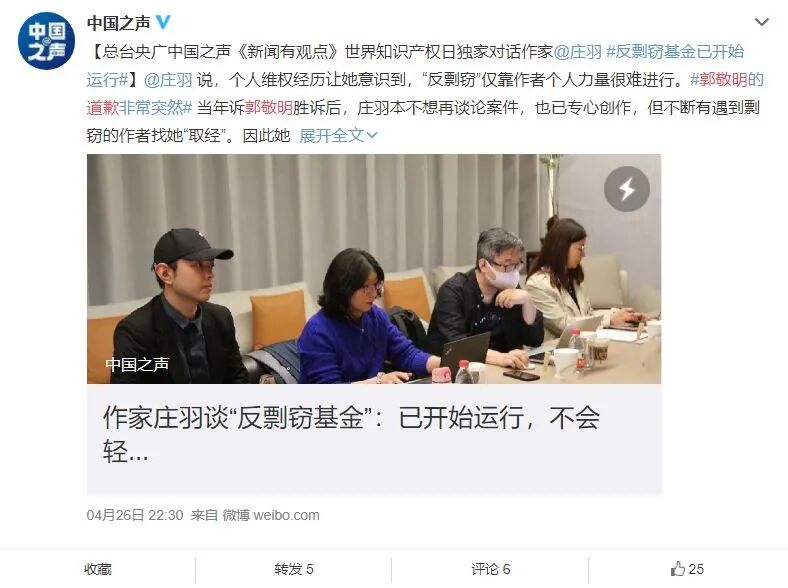Click the lightning article icon on image

[x=627, y=189]
